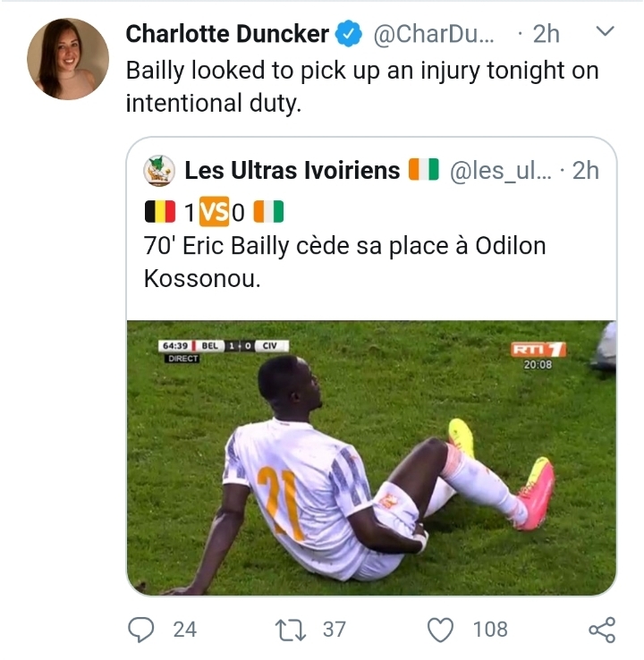Retweet this post using the retweet icon

point(292,630)
